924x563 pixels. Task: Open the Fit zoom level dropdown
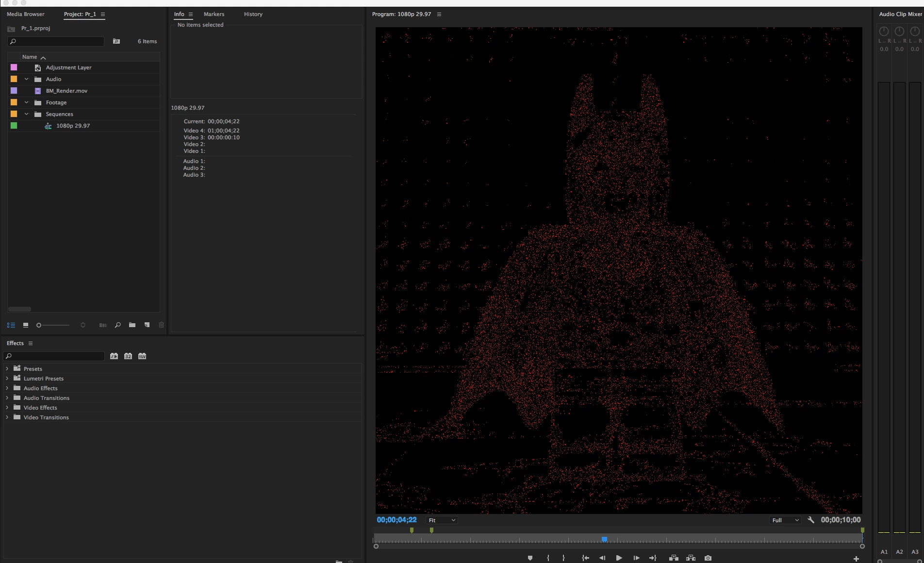point(442,520)
